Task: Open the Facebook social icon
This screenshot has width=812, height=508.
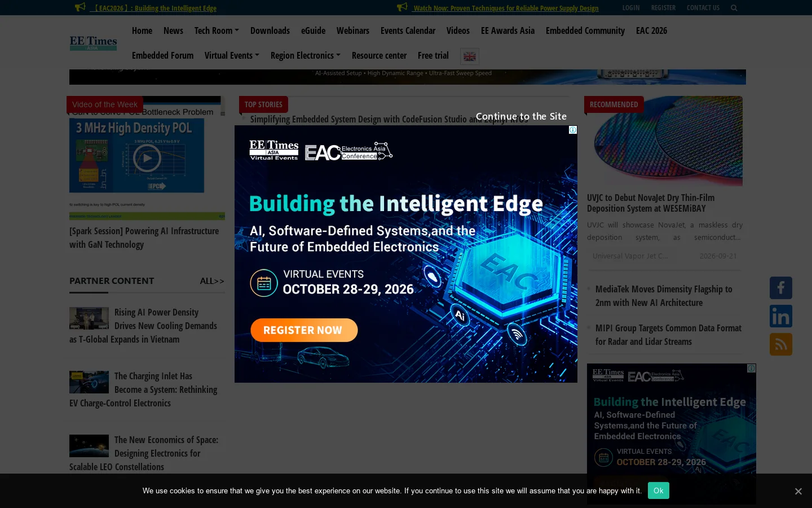Action: pos(781,288)
